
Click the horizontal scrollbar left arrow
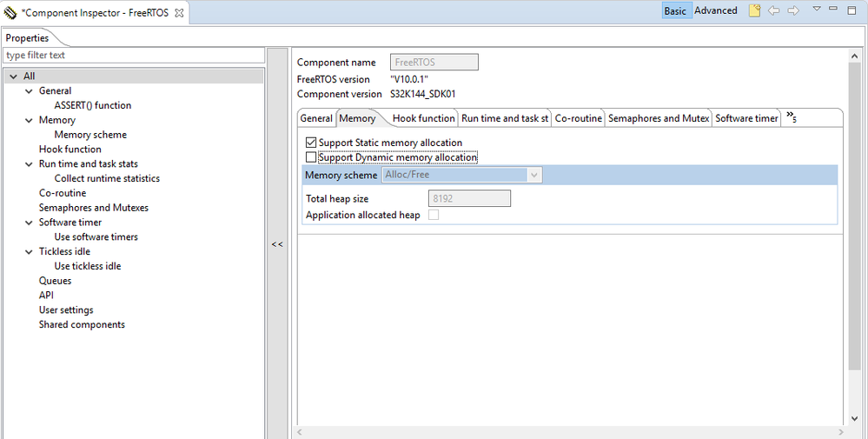coord(300,432)
